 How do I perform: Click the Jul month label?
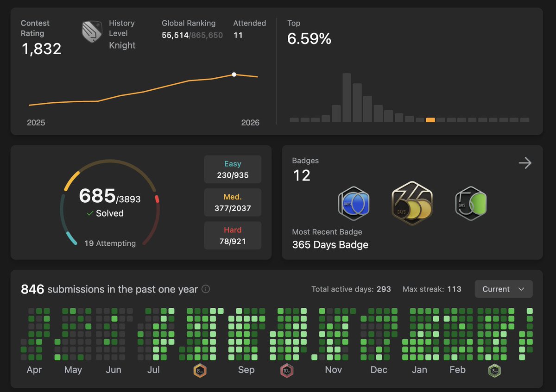pos(153,370)
